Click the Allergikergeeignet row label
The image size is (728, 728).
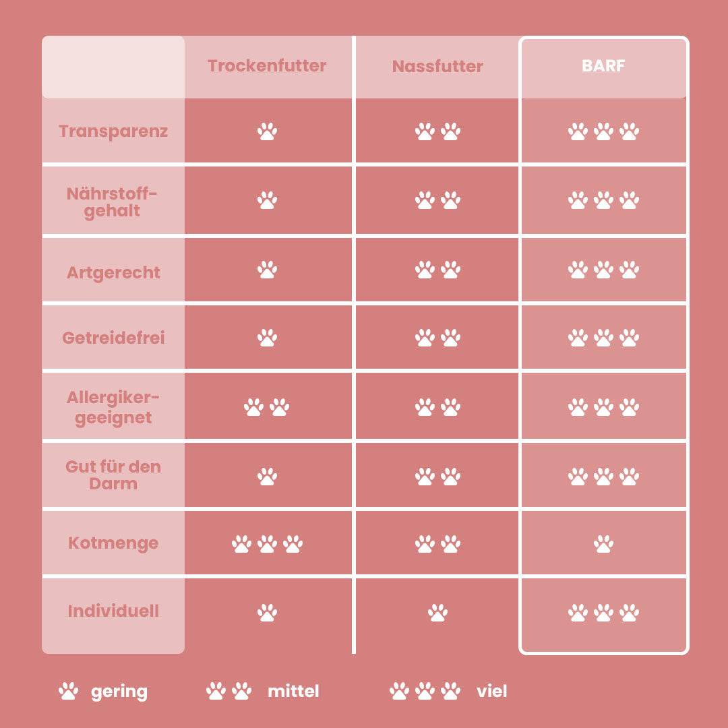click(113, 408)
